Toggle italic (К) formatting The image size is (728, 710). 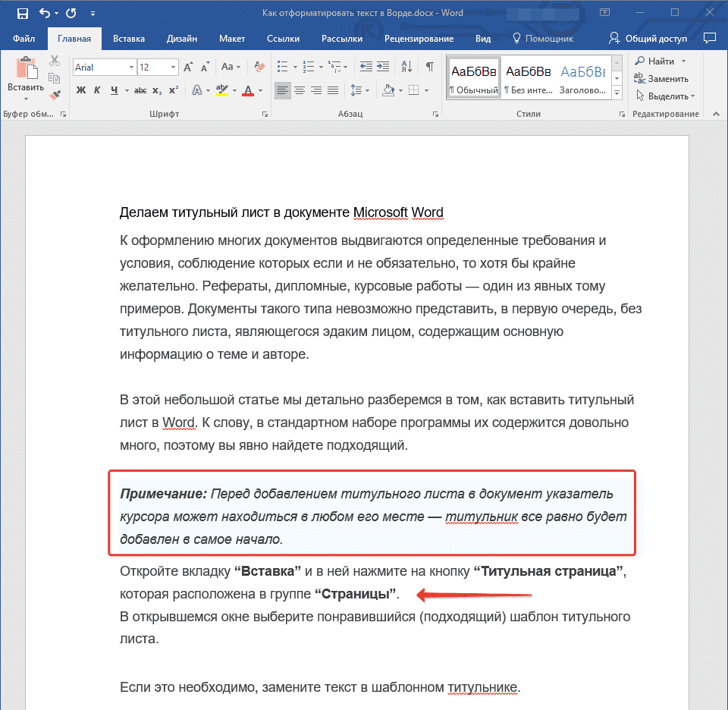[98, 89]
